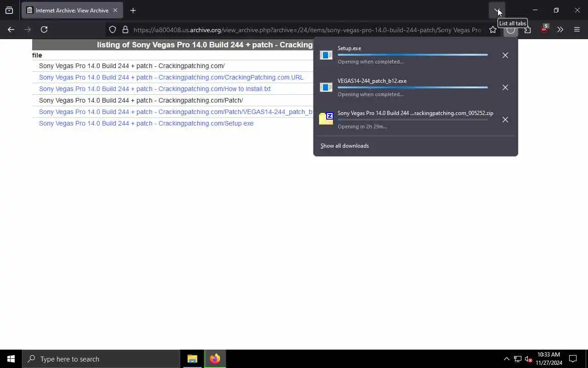Click the Firefox taskbar icon
Screen dimensions: 588x368
[215, 359]
